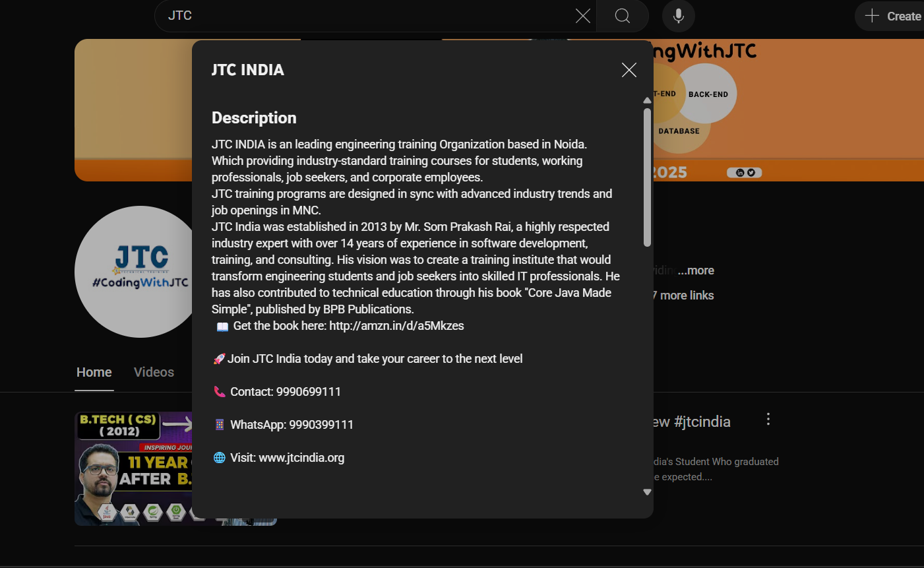
Task: Visit the www.jtcindia.org website link
Action: tap(301, 458)
